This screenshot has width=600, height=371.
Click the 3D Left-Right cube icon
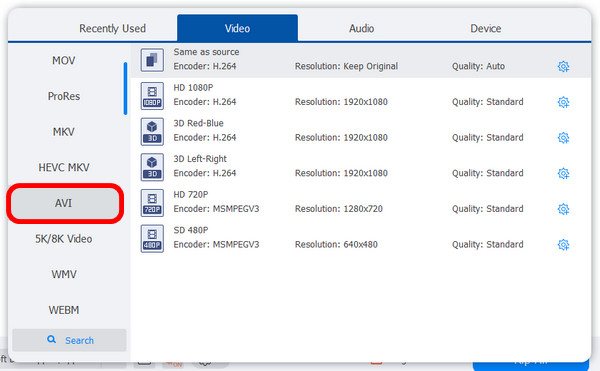(152, 167)
